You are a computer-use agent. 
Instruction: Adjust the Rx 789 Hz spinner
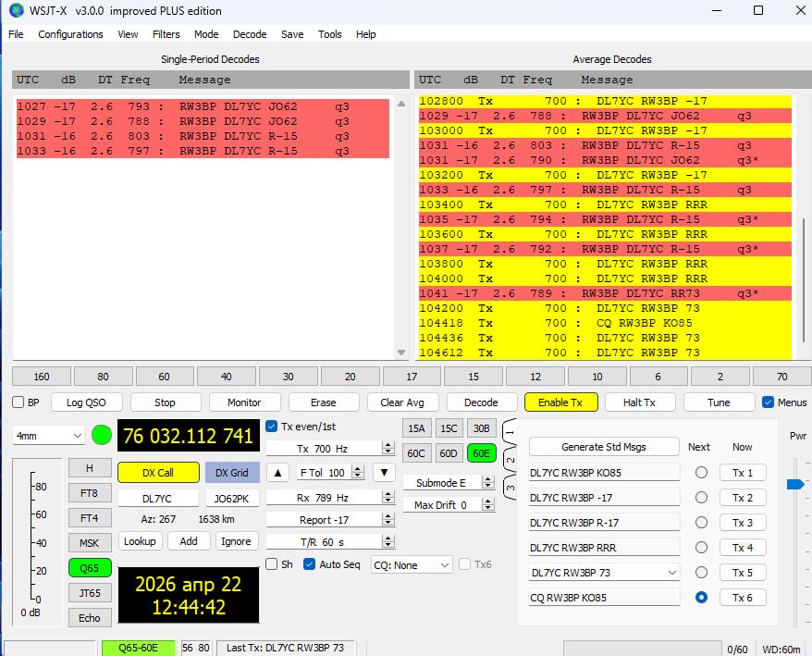point(388,498)
